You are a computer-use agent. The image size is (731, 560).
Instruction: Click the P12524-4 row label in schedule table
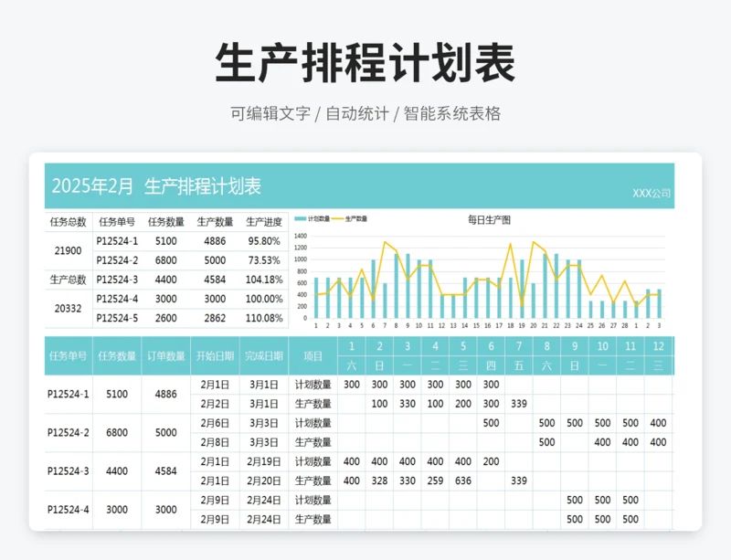[68, 510]
